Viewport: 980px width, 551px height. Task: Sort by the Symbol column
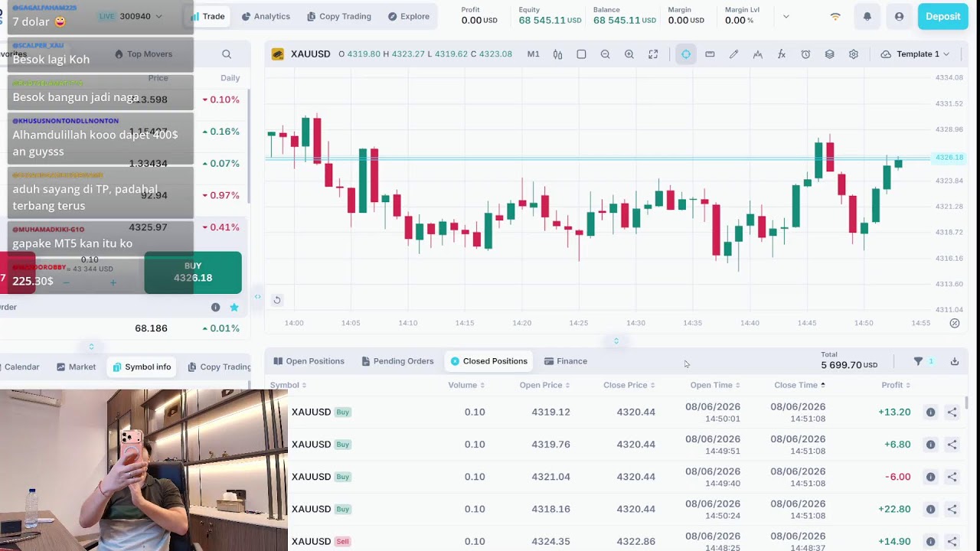pyautogui.click(x=288, y=385)
